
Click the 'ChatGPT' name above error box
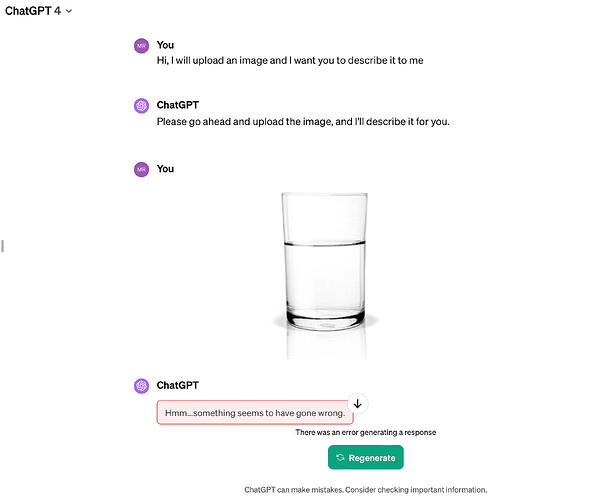178,385
